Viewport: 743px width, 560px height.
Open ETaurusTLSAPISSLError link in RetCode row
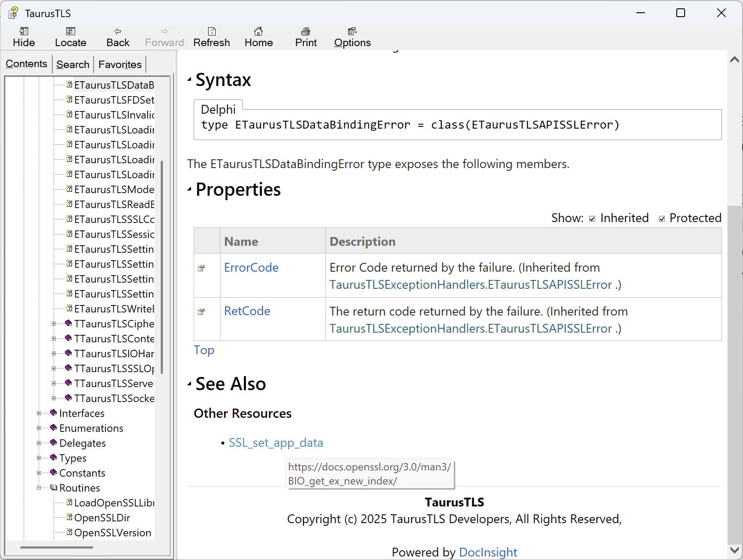[471, 328]
